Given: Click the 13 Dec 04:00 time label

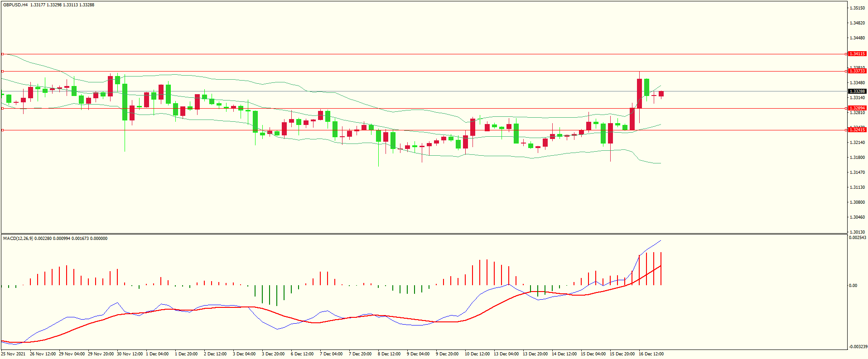Looking at the screenshot, I should coord(506,354).
